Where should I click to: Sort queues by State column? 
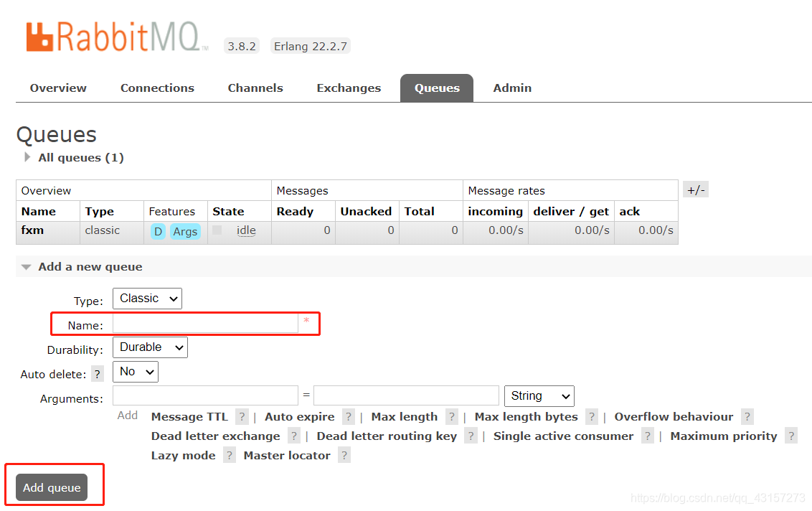pos(228,212)
